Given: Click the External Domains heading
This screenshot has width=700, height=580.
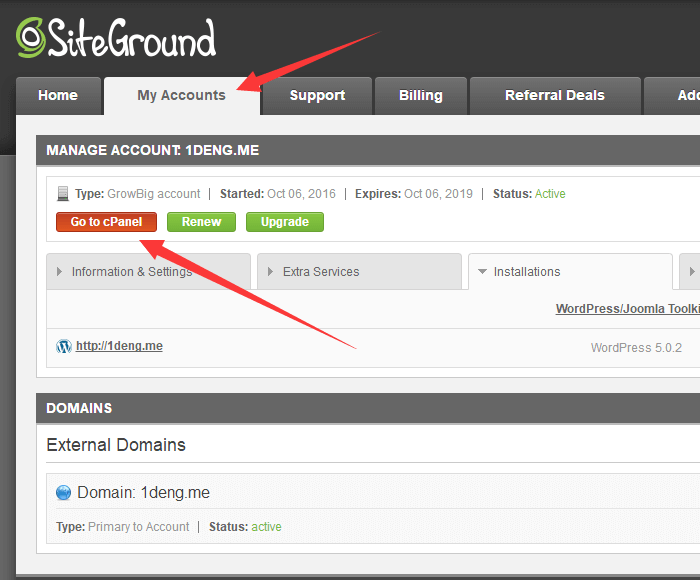Looking at the screenshot, I should 116,445.
